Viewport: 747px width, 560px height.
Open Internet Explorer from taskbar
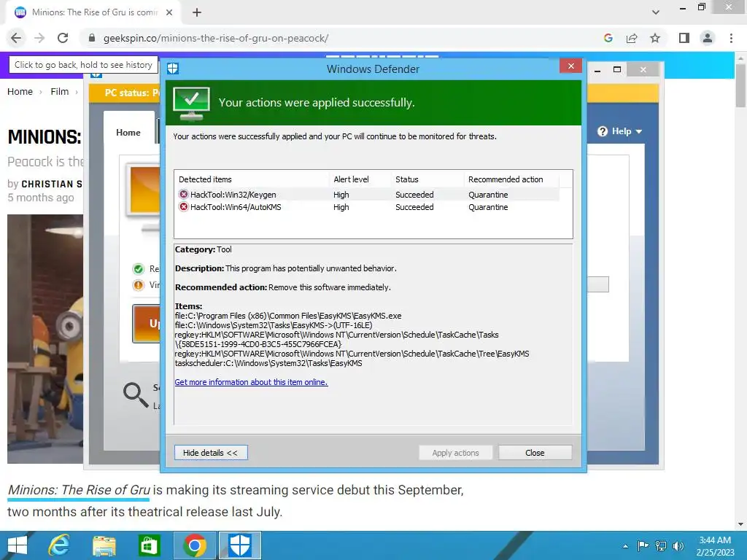click(59, 545)
